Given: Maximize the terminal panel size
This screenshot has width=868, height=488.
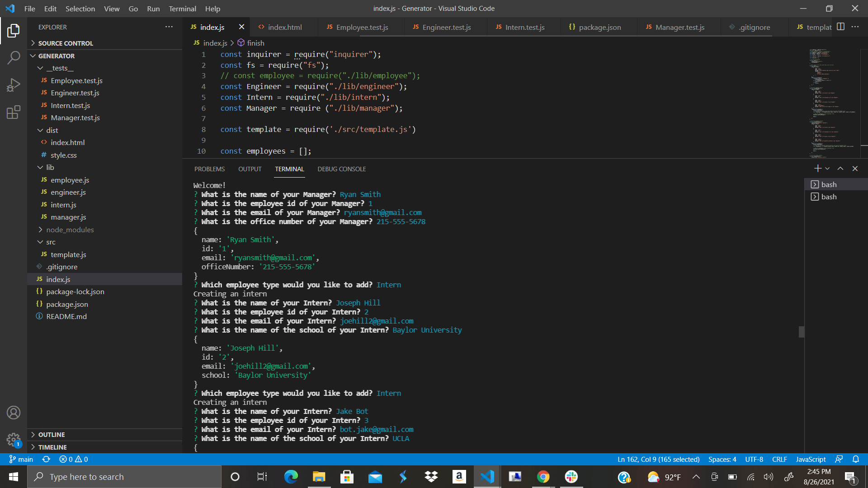Looking at the screenshot, I should point(840,169).
